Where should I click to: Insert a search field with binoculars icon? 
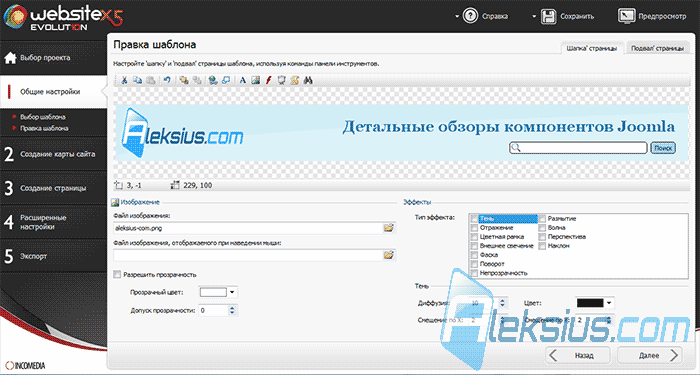308,80
